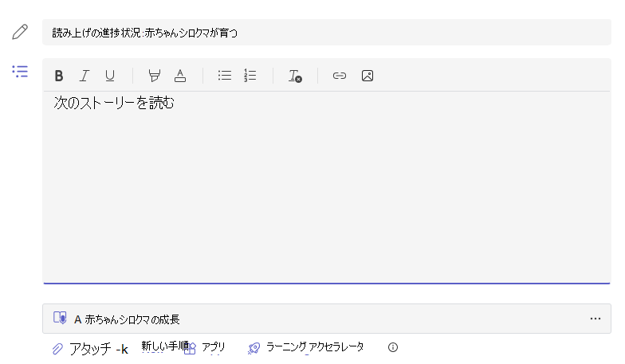This screenshot has width=625, height=364.
Task: Click the アプリ apps icon
Action: [x=190, y=348]
